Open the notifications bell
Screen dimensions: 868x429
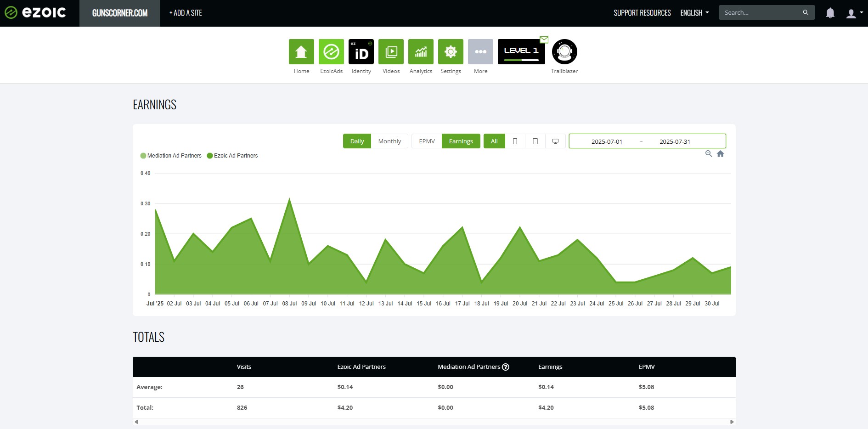(x=830, y=13)
